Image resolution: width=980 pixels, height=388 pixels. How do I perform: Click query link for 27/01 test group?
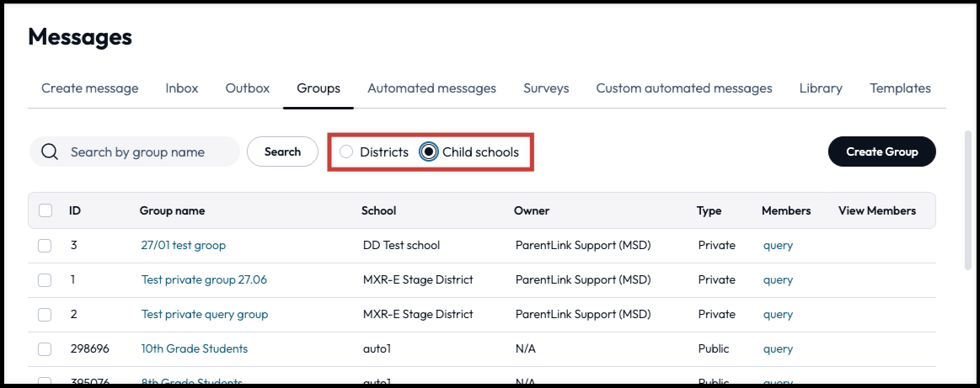778,246
